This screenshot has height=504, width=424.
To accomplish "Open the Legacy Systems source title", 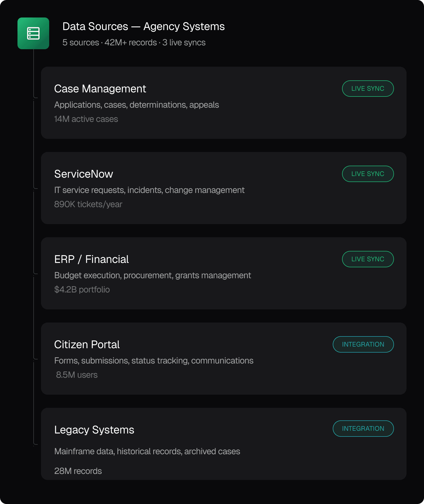I will coord(94,430).
